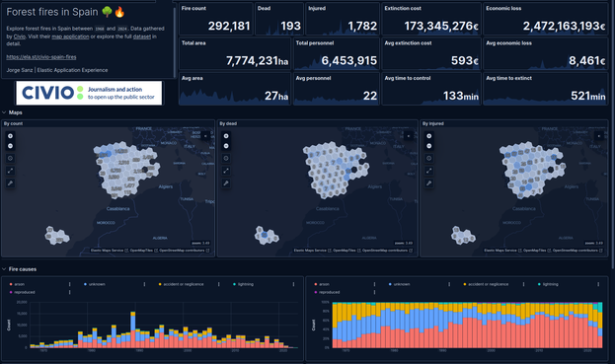615x364 pixels.
Task: Open wrench tools on By dead map
Action: pos(226,183)
